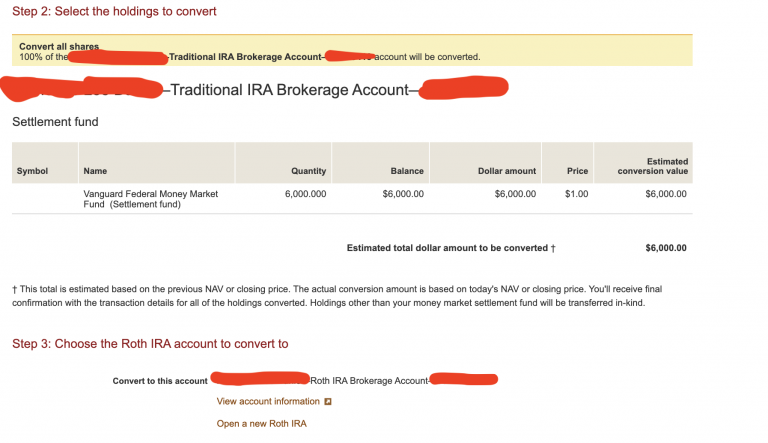
Task: Click the Step 3 Roth IRA heading
Action: pos(150,344)
